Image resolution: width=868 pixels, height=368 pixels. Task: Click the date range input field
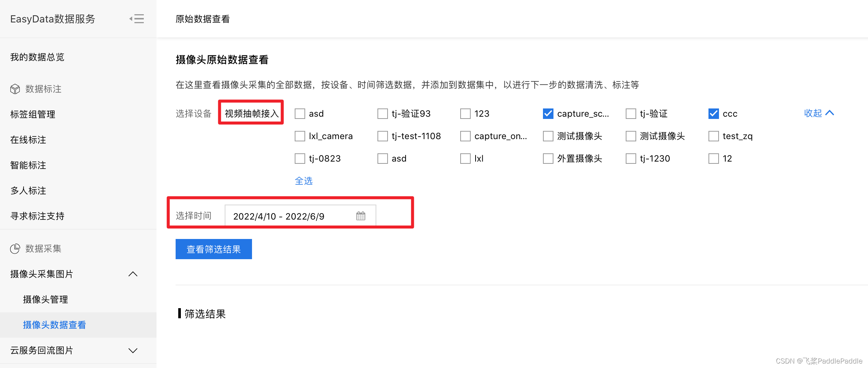click(x=300, y=216)
